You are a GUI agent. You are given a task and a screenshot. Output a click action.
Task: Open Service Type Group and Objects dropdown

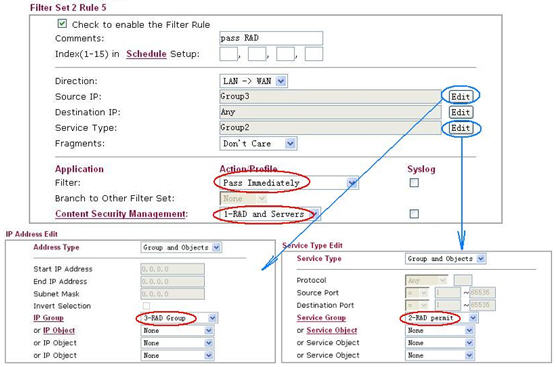[445, 258]
